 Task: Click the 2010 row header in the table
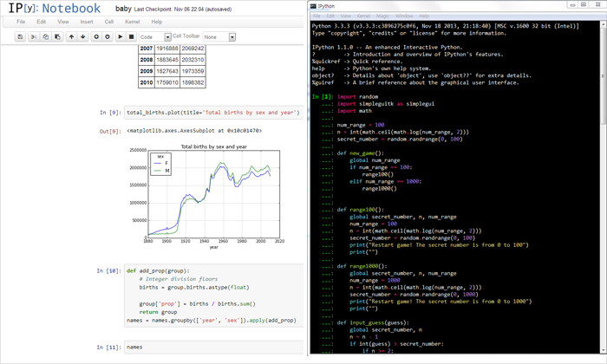click(147, 82)
